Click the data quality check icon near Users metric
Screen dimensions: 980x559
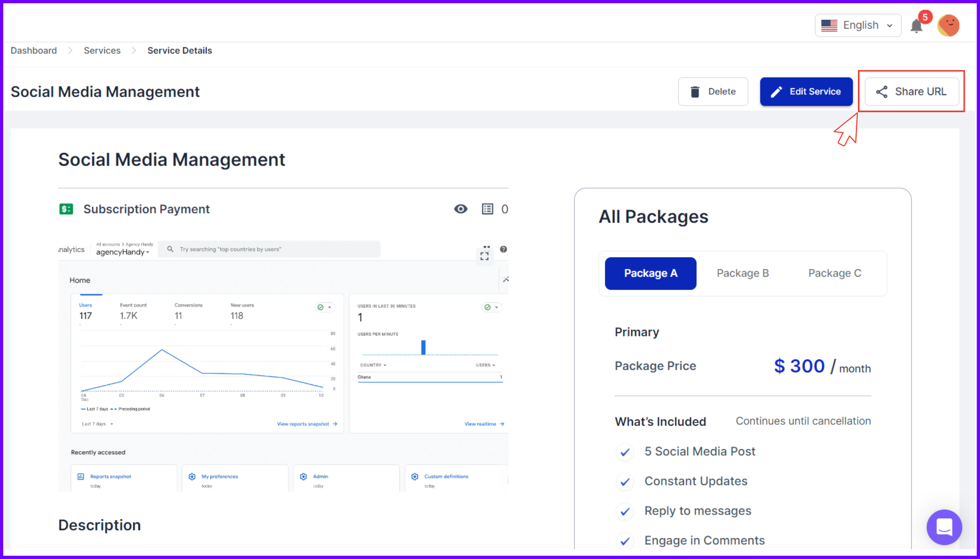click(321, 307)
